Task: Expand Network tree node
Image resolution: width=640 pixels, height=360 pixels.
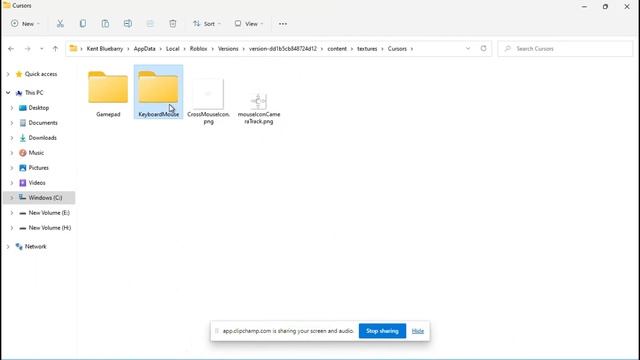Action: point(8,247)
